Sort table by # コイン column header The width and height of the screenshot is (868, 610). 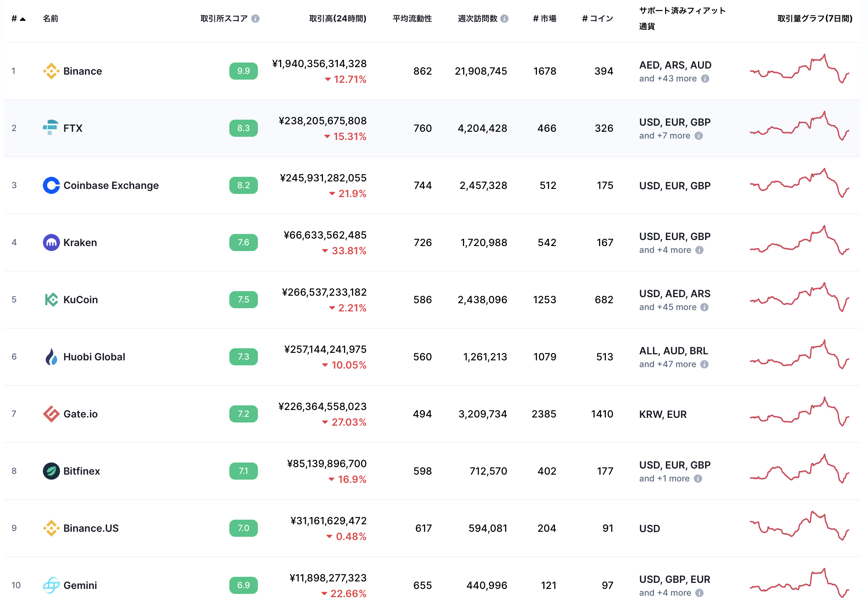point(597,19)
